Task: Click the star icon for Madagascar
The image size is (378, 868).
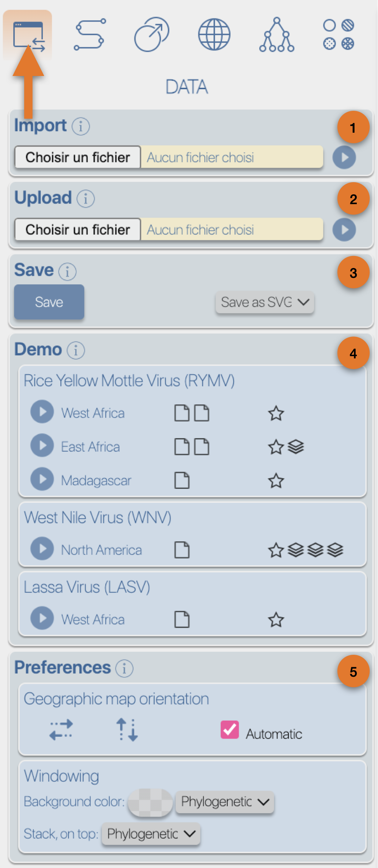Action: [276, 481]
